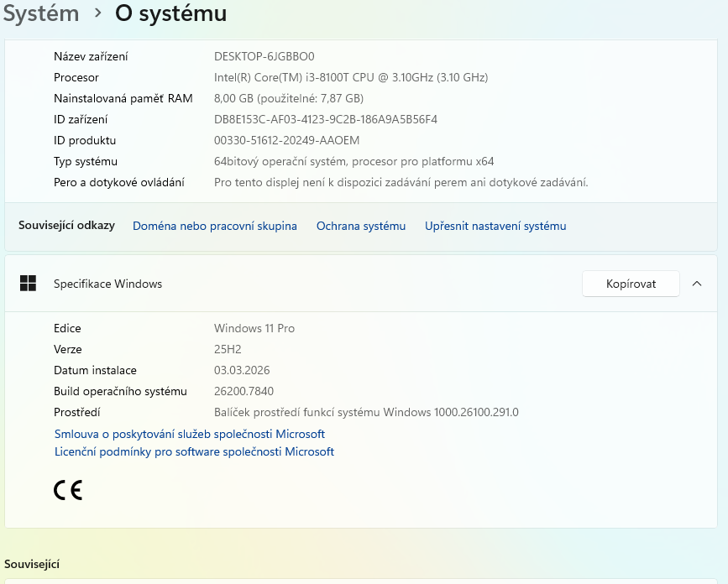Click the CE certification mark
This screenshot has width=728, height=584.
67,489
